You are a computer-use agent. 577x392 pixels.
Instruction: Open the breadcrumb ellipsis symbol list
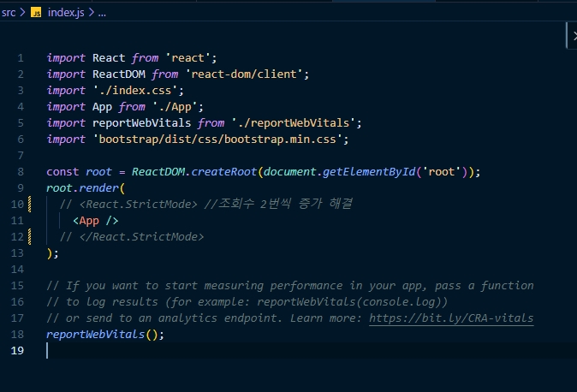(x=102, y=14)
